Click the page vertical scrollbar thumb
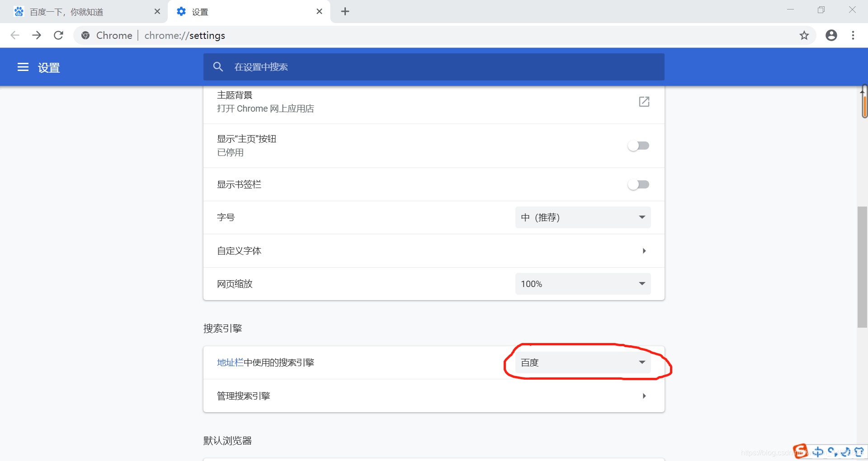 click(x=862, y=267)
